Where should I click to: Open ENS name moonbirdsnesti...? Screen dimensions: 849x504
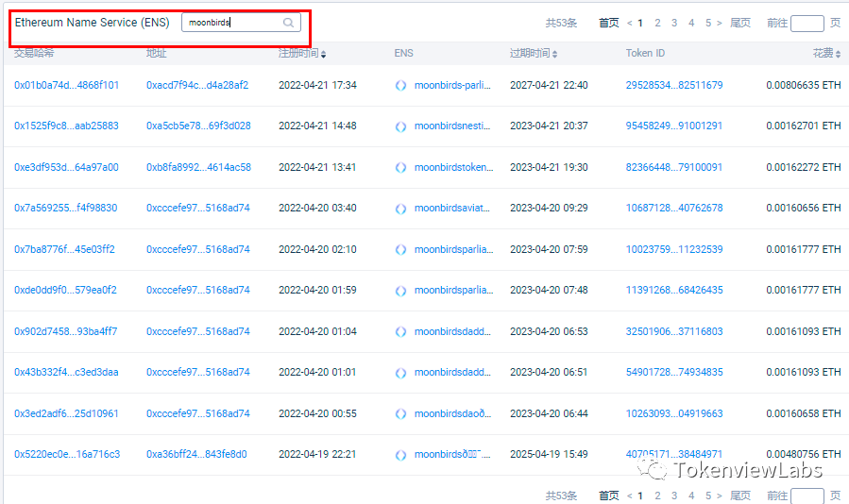452,126
